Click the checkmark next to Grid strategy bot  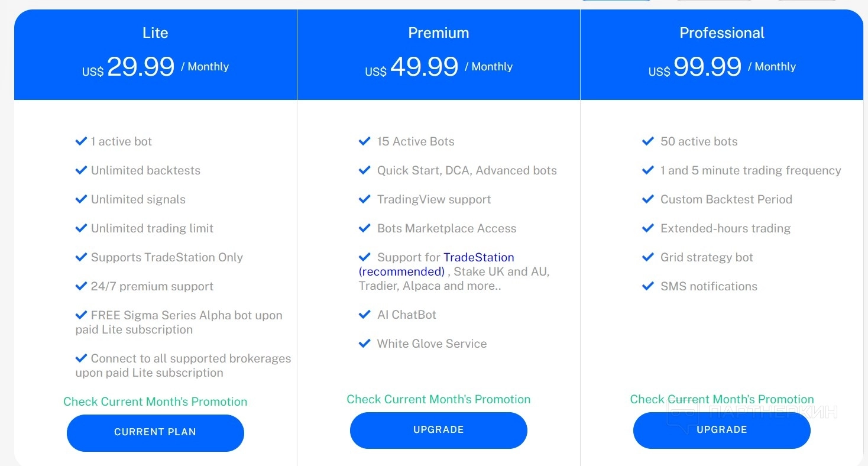point(647,257)
